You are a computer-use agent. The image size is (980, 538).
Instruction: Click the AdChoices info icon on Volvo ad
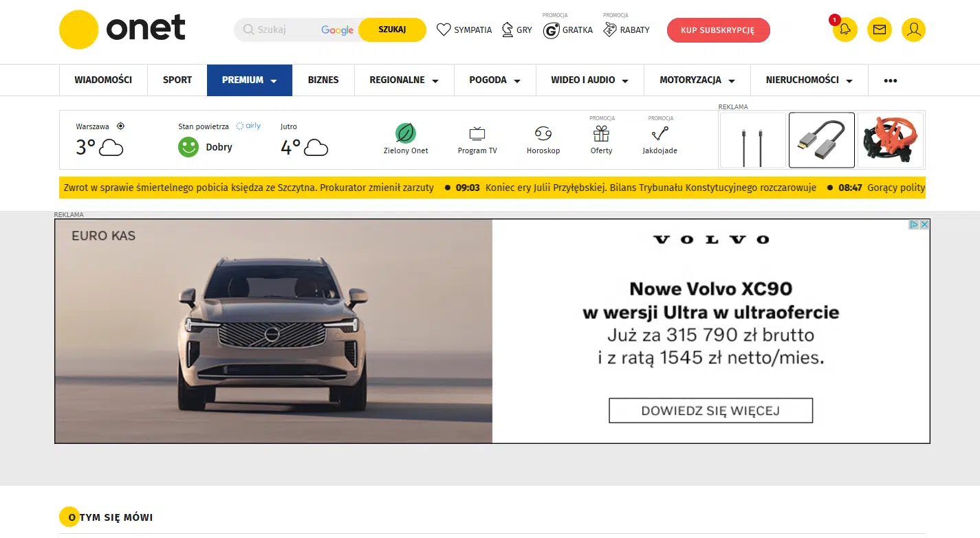(x=914, y=225)
